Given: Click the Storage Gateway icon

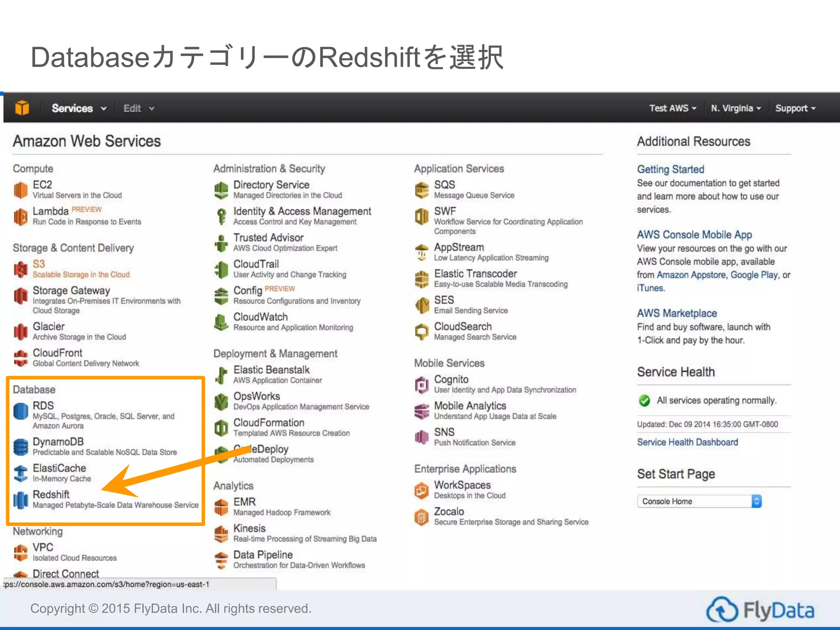Looking at the screenshot, I should coord(21,296).
